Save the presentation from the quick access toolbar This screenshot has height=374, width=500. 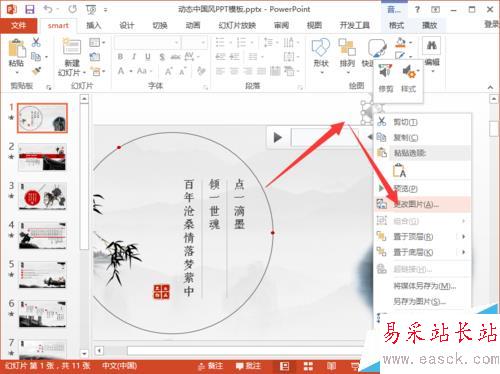pos(30,9)
